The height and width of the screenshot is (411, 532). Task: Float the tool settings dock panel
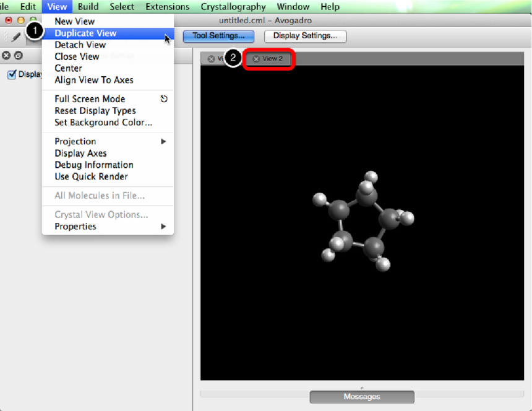[x=19, y=56]
